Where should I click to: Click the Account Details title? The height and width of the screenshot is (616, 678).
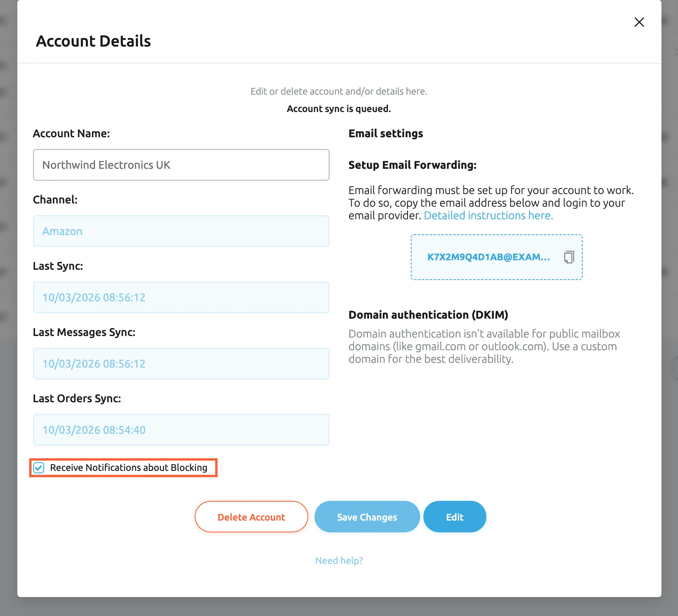click(x=93, y=41)
